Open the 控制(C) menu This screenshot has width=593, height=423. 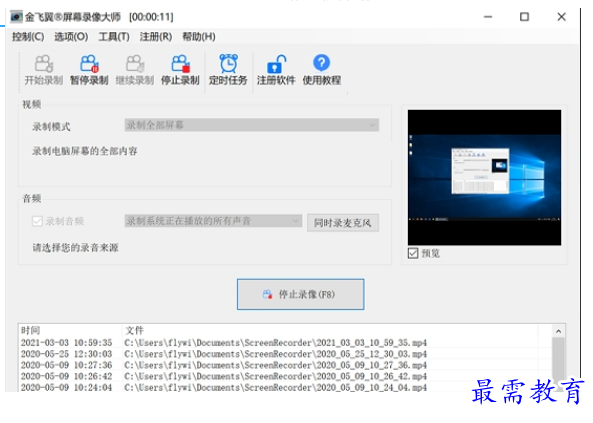[28, 37]
